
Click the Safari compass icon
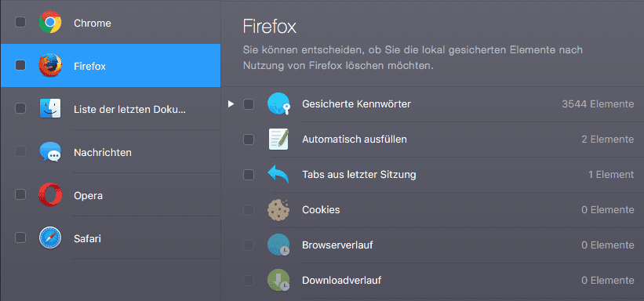pyautogui.click(x=50, y=238)
